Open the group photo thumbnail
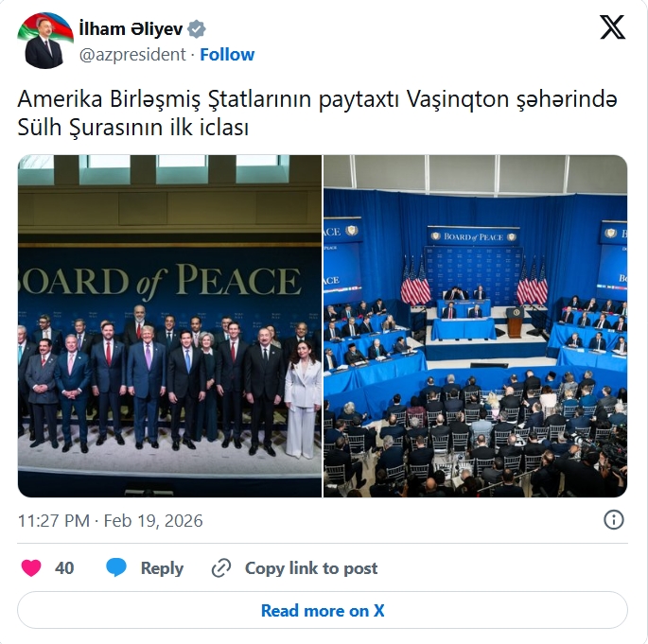The image size is (648, 644). 169,326
